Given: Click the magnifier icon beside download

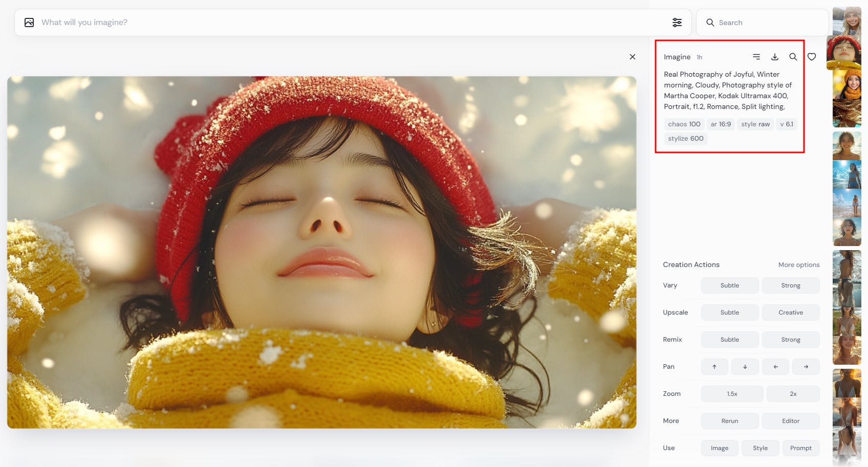Looking at the screenshot, I should pyautogui.click(x=793, y=57).
